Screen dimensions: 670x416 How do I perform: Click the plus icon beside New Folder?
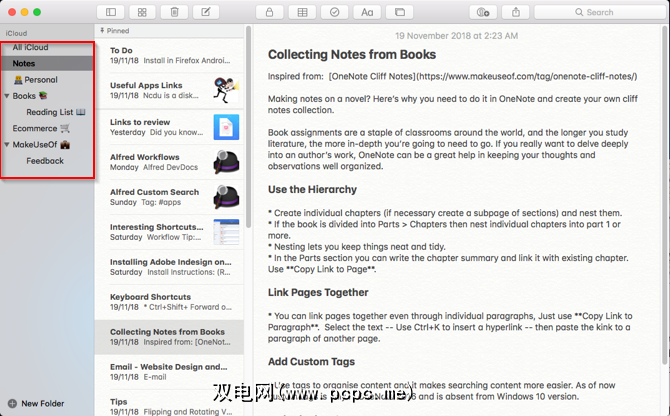pyautogui.click(x=12, y=403)
